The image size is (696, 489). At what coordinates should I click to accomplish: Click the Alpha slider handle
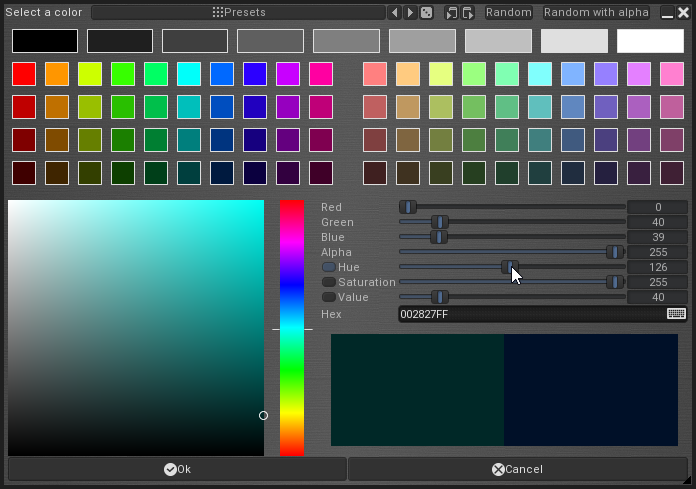coord(614,253)
